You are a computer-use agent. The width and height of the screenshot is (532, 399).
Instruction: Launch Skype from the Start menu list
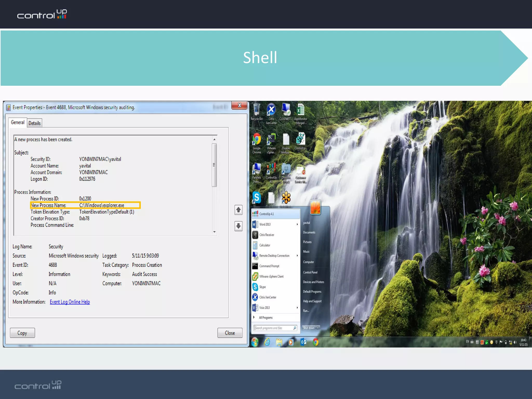click(263, 287)
